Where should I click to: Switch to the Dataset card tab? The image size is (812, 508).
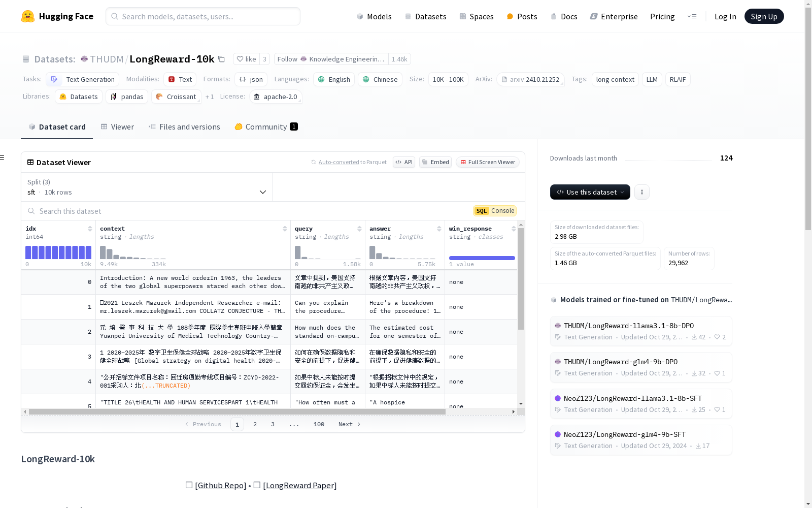pos(57,127)
